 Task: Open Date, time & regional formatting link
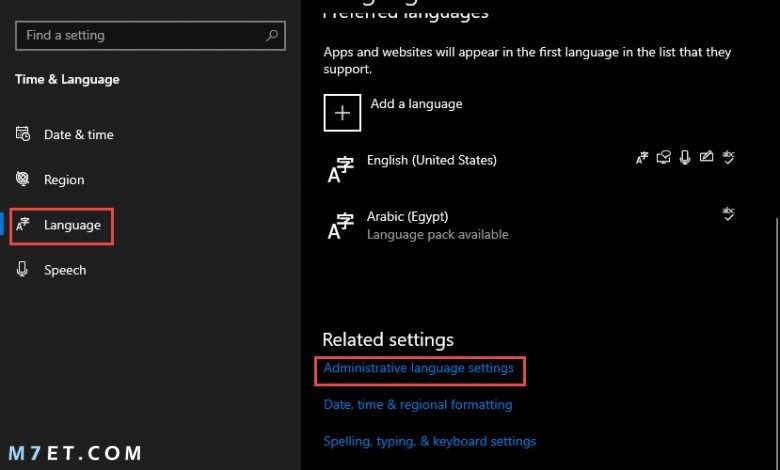point(418,404)
